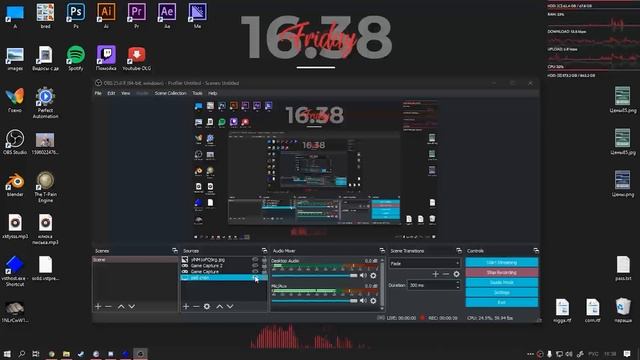
Task: Increase Duration with up stepper arrow
Action: [x=458, y=283]
